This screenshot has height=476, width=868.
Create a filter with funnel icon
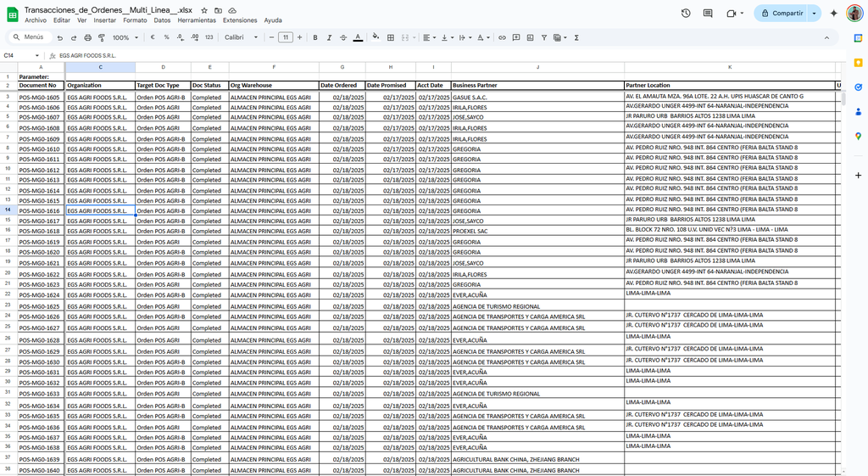[544, 37]
